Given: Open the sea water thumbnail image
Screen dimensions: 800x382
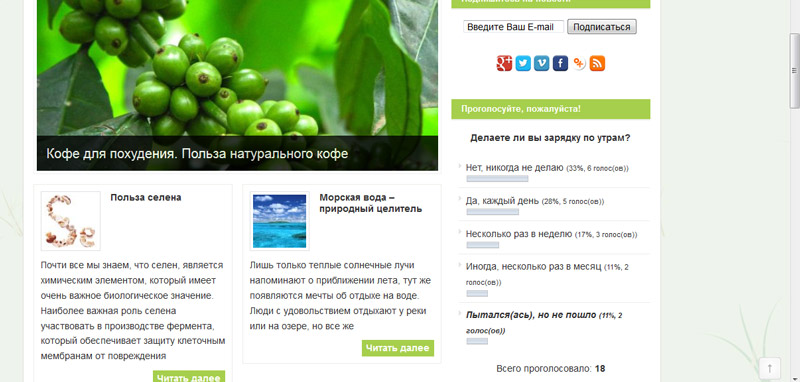Looking at the screenshot, I should tap(280, 221).
